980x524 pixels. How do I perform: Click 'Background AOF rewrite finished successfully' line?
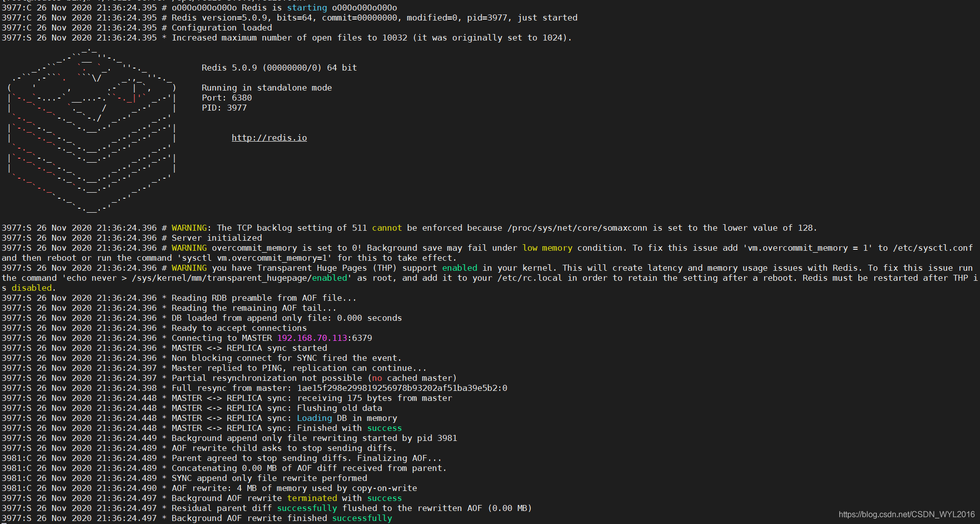pyautogui.click(x=197, y=518)
